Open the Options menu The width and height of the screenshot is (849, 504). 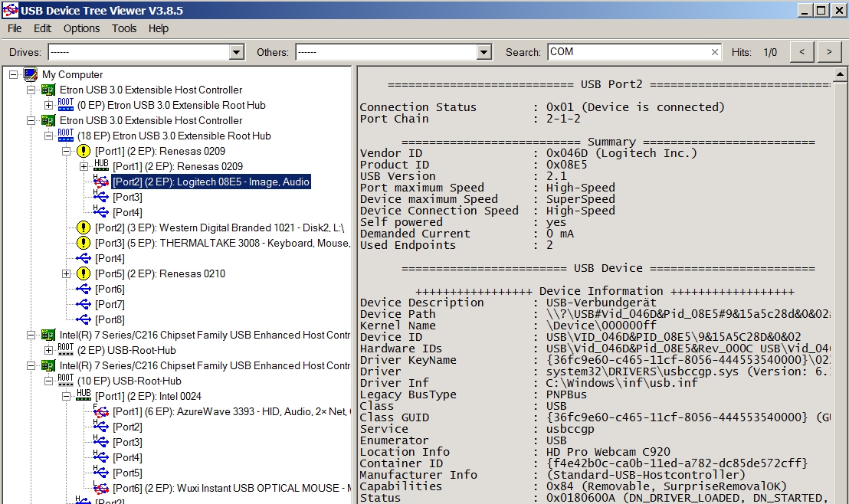[81, 28]
